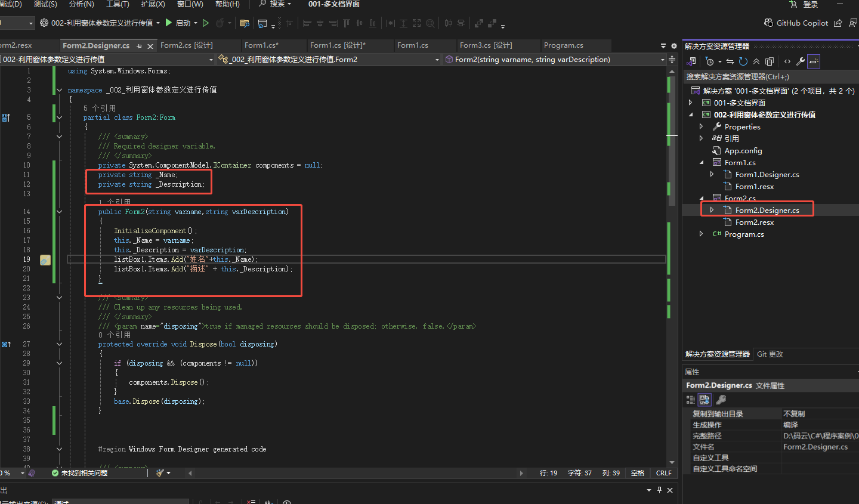
Task: Collapse all items in Solution Explorer
Action: [756, 61]
